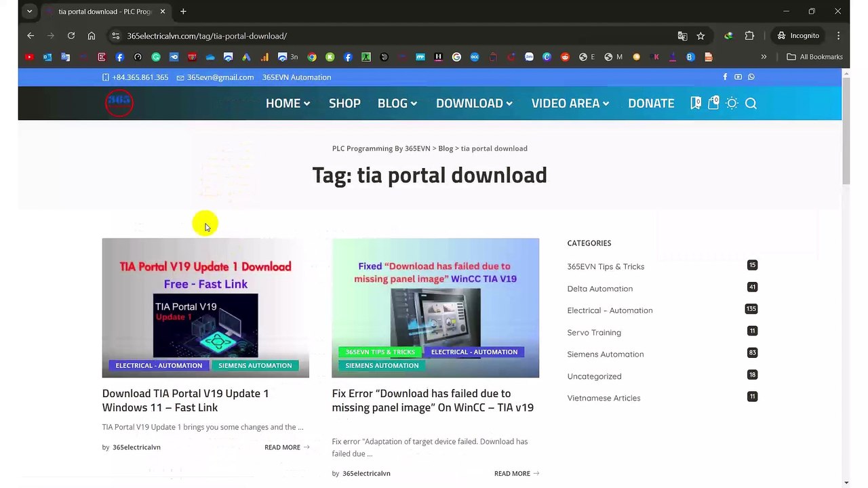
Task: Open the YouTube bookmark
Action: pos(29,57)
